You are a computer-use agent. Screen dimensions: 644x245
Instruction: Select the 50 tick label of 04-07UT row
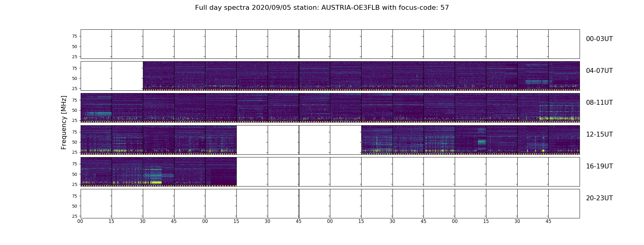coord(75,78)
